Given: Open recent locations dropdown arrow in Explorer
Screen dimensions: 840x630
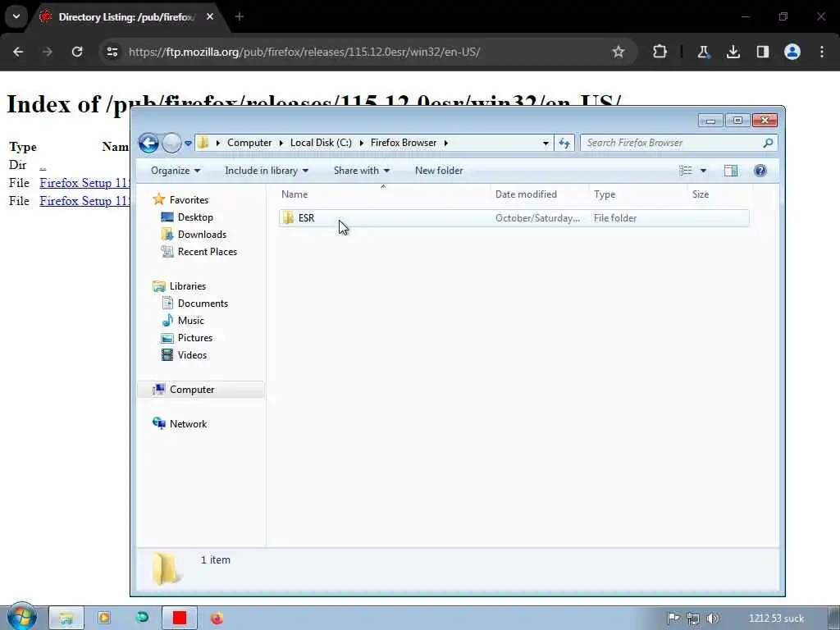Looking at the screenshot, I should 188,143.
